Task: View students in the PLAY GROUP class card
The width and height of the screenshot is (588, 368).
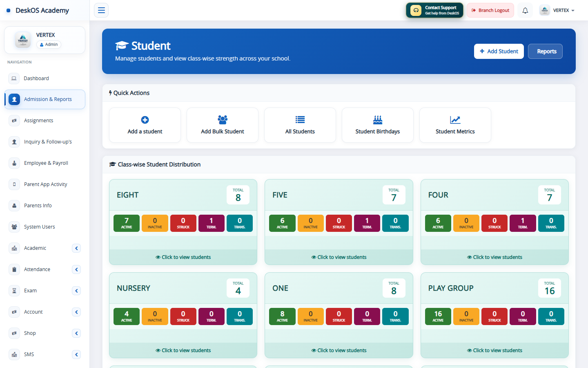Action: [x=494, y=350]
